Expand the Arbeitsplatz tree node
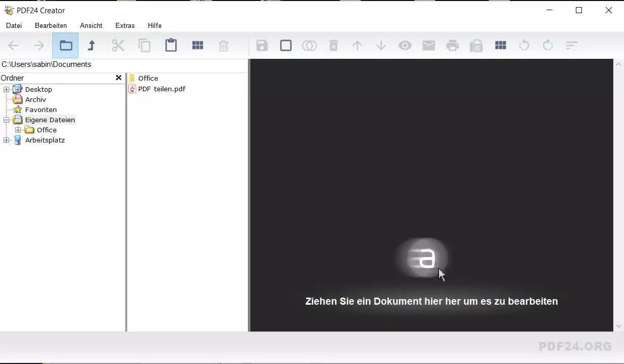Viewport: 624px width, 364px height. tap(7, 140)
